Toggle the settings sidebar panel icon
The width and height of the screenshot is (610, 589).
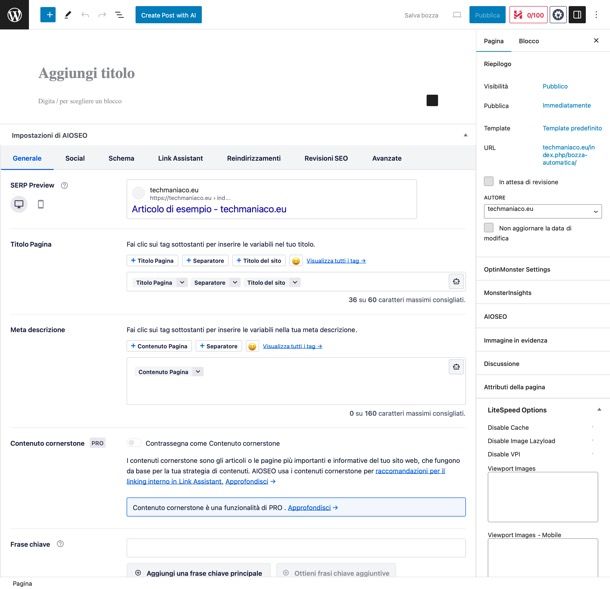click(x=577, y=15)
